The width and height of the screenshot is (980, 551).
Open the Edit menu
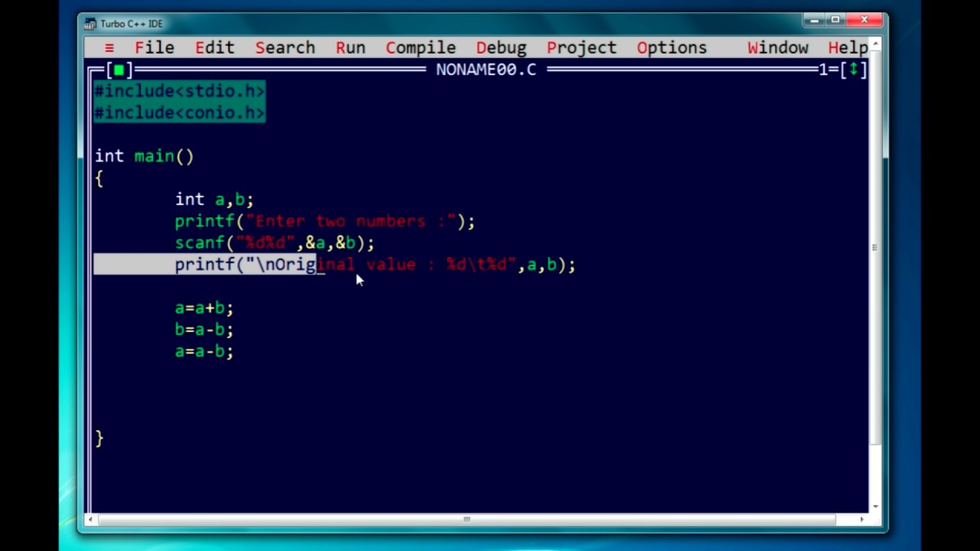coord(215,47)
